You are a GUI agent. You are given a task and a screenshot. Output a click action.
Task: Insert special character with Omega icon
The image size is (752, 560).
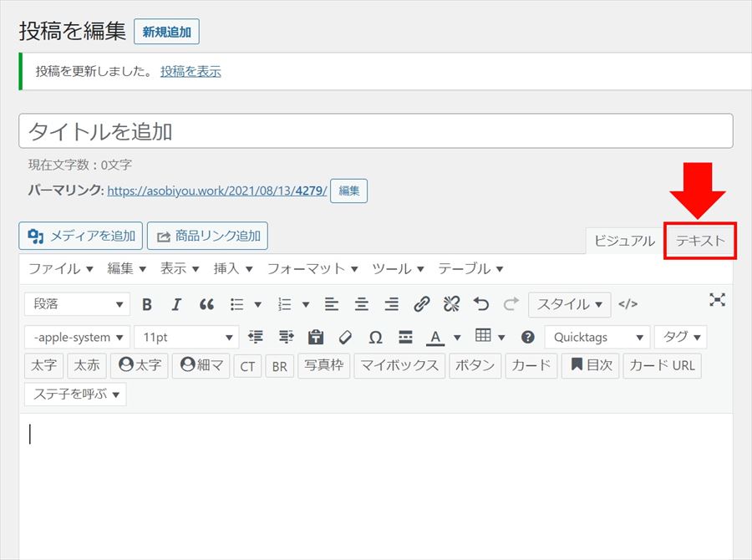click(375, 338)
